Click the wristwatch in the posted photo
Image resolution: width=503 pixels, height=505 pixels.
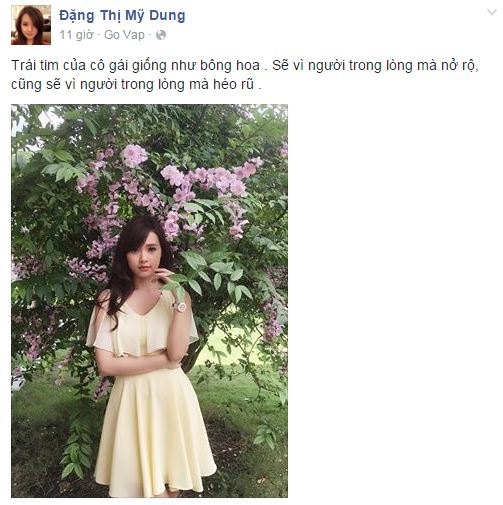179,307
